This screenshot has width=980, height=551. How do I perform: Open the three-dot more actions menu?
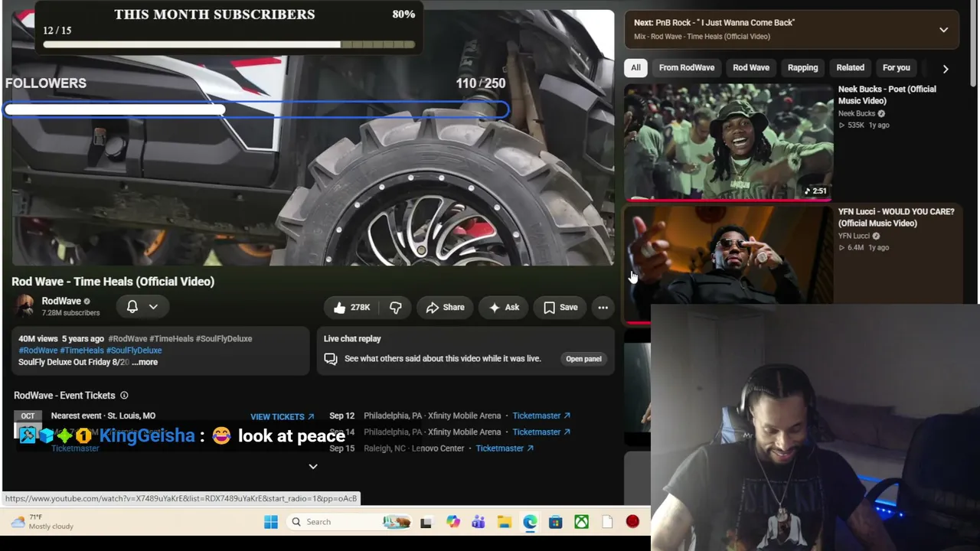pos(603,308)
